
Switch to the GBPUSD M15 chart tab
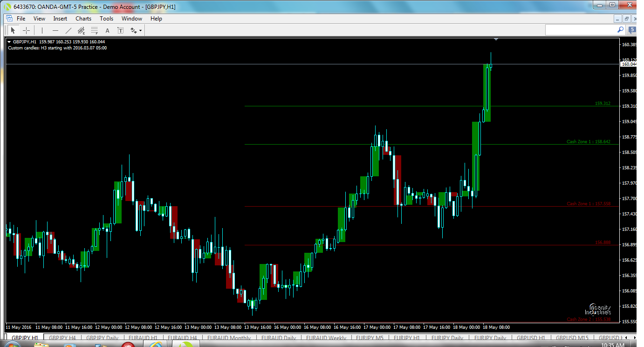(571, 338)
